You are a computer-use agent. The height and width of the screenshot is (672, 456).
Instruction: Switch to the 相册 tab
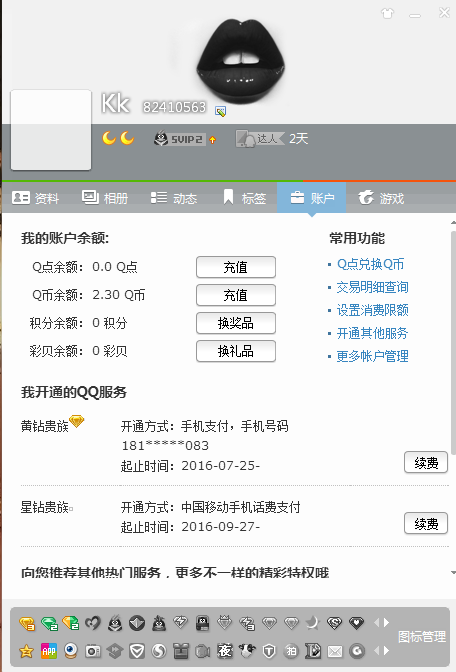click(105, 198)
